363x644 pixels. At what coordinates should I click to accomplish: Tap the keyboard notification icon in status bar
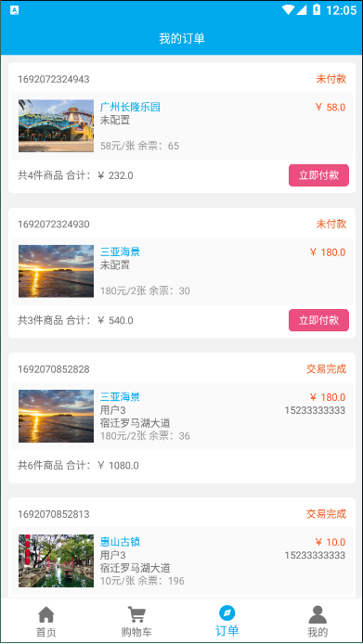(x=14, y=10)
